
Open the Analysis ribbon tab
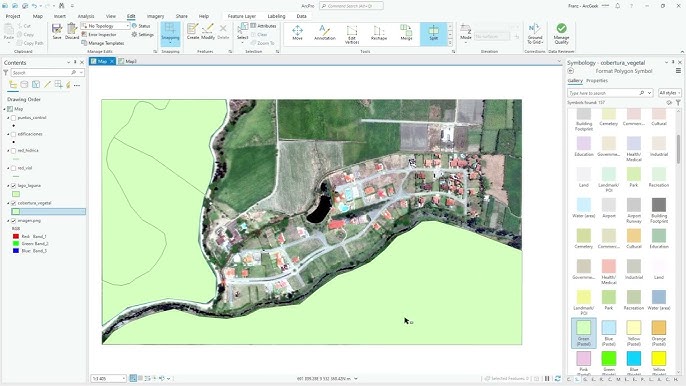pyautogui.click(x=86, y=16)
